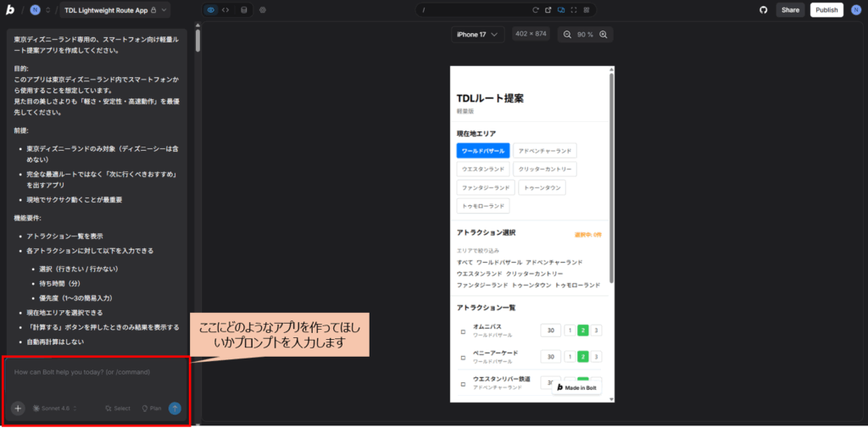Click the Share button
The image size is (868, 428).
[790, 10]
